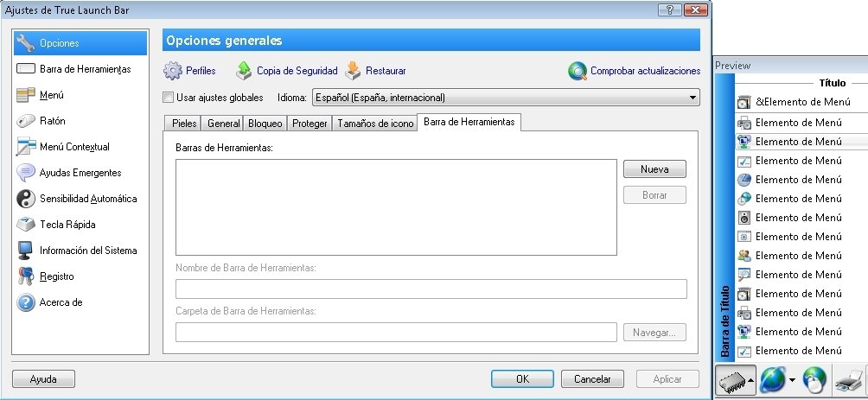Switch to the Bloqueo tab
This screenshot has height=400, width=868.
tap(265, 124)
